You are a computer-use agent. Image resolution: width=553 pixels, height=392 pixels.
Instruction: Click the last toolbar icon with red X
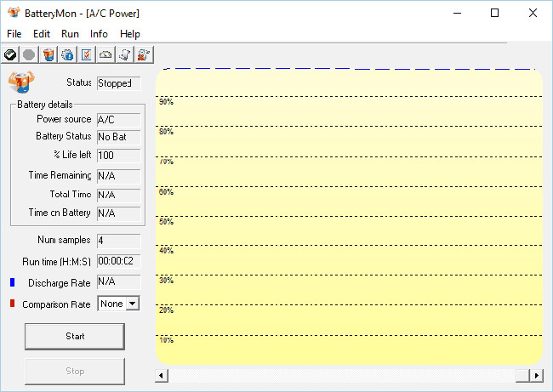144,54
